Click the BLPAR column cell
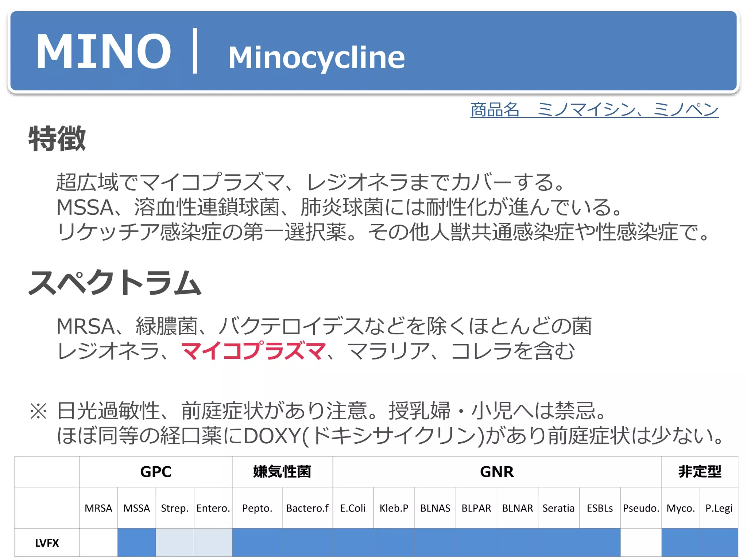Screen dimensions: 747x560 [476, 508]
